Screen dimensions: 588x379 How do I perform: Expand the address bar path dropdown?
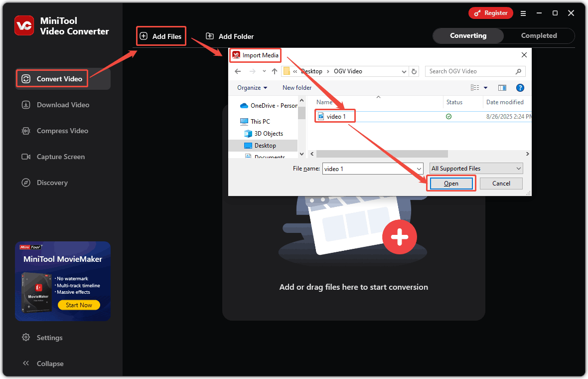click(404, 71)
